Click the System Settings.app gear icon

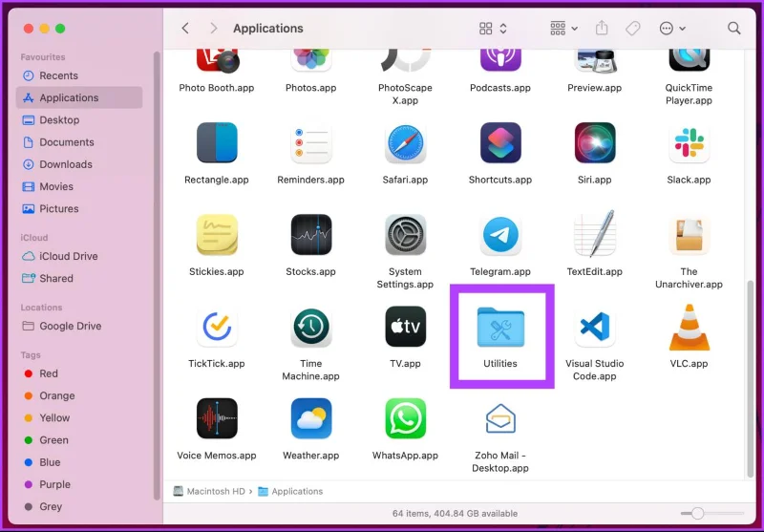click(x=405, y=235)
